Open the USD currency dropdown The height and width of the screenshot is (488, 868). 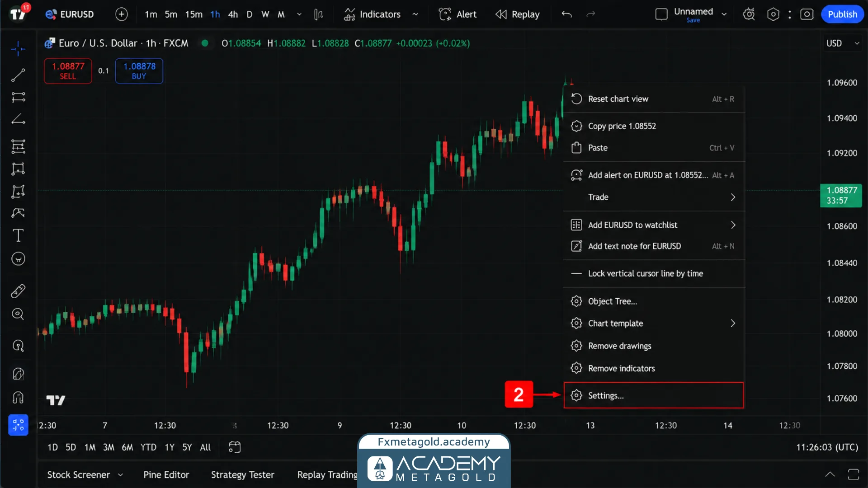coord(843,43)
